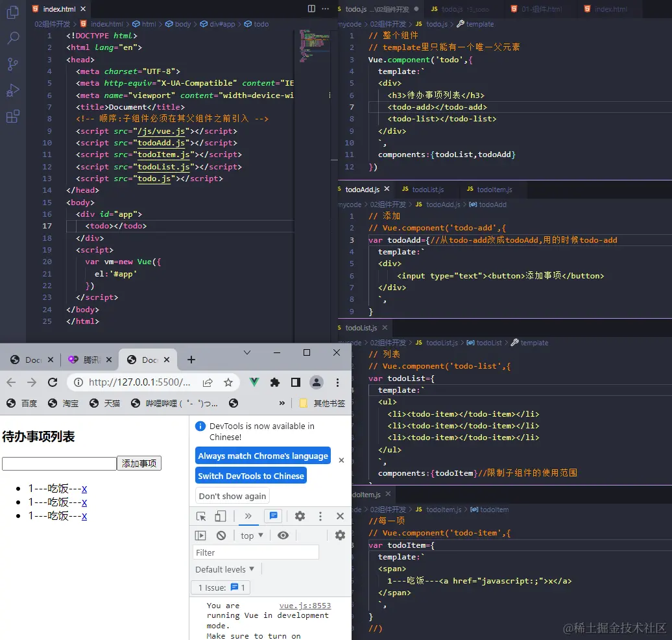Open Source Control view in activity bar
This screenshot has height=640, width=672.
13,64
